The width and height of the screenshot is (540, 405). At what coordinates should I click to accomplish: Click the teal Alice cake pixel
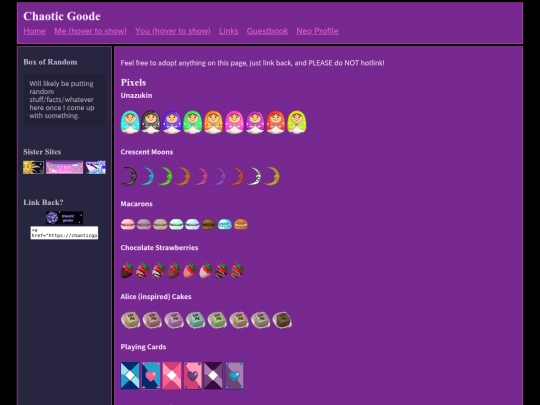[196, 320]
